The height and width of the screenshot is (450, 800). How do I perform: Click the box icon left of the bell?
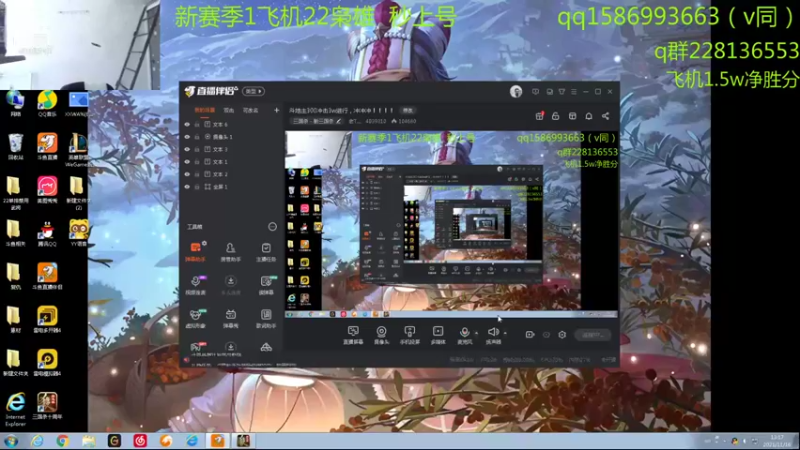pos(572,116)
